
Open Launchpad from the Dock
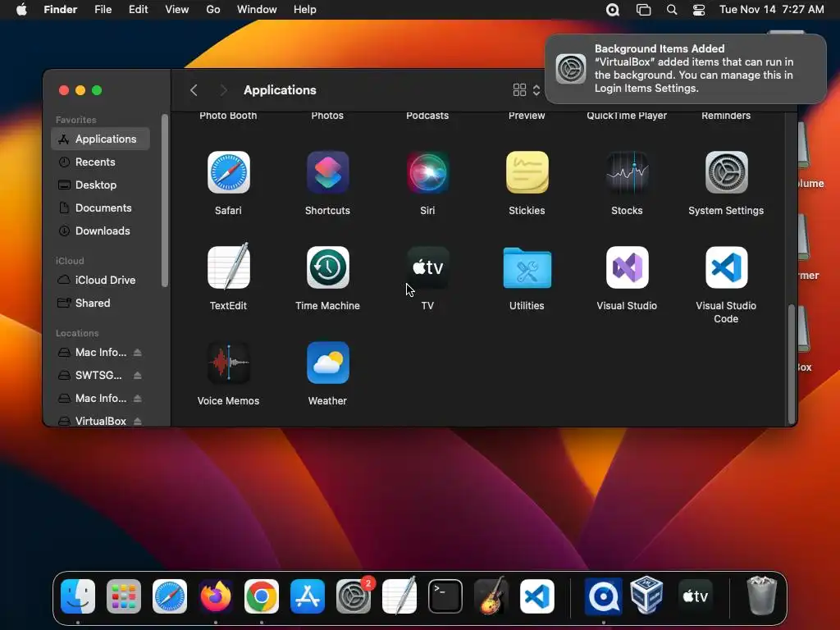(124, 596)
